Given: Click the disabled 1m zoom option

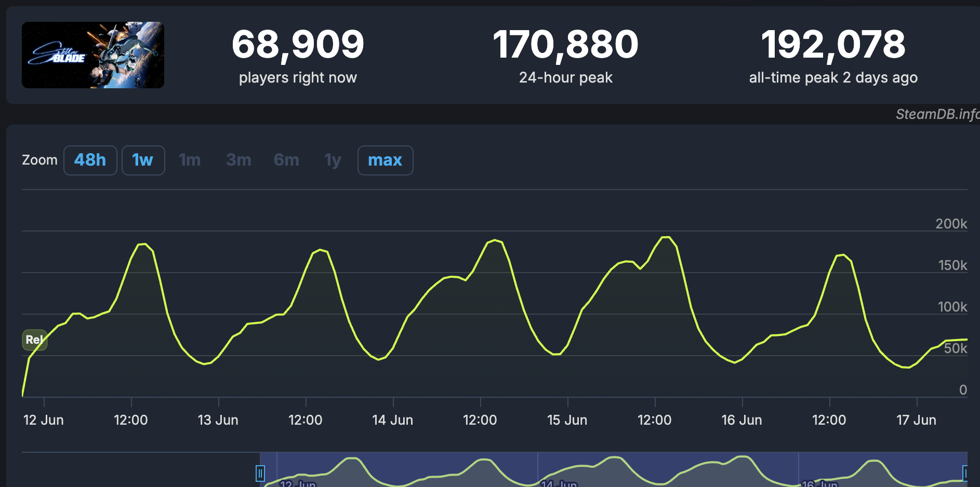Looking at the screenshot, I should (190, 160).
